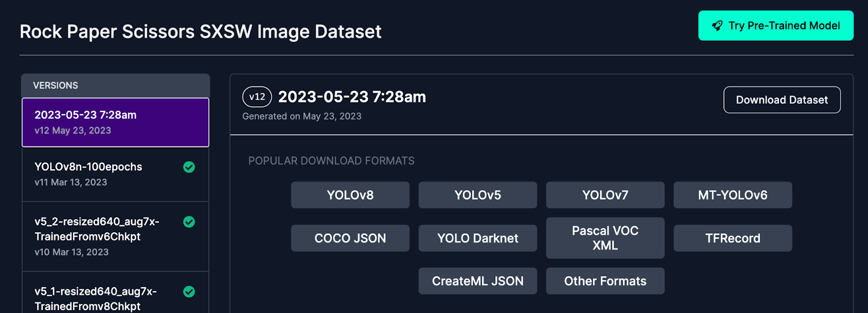The width and height of the screenshot is (868, 313).
Task: Select COCO JSON format
Action: [350, 238]
